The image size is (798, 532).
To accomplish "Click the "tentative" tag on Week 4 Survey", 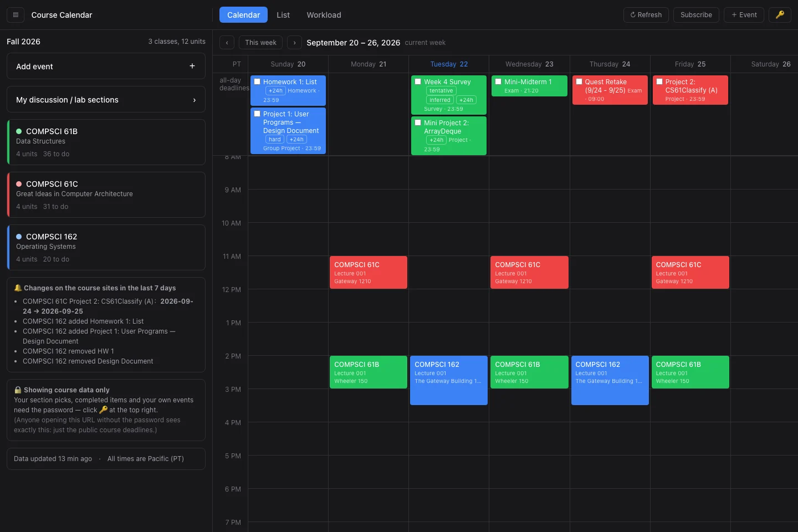I will tap(441, 91).
